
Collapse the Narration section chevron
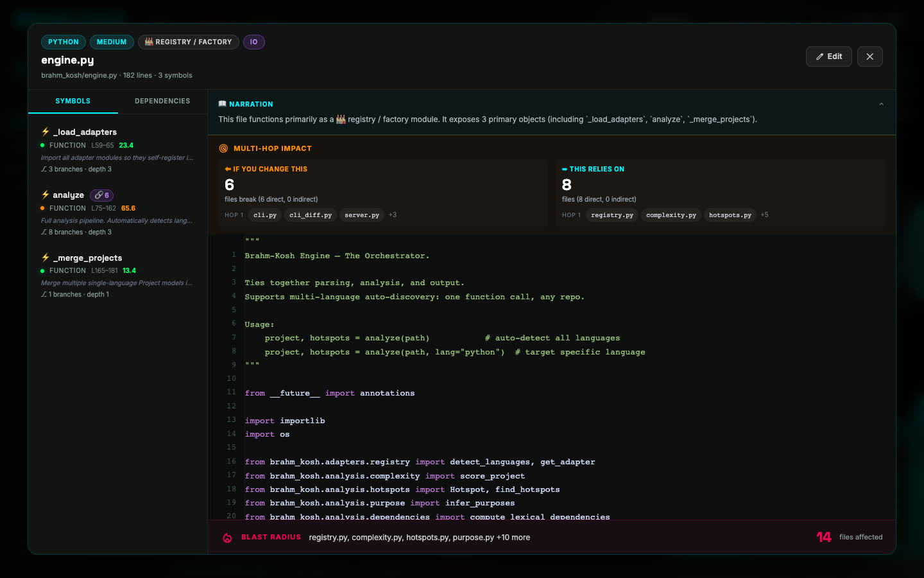point(881,104)
